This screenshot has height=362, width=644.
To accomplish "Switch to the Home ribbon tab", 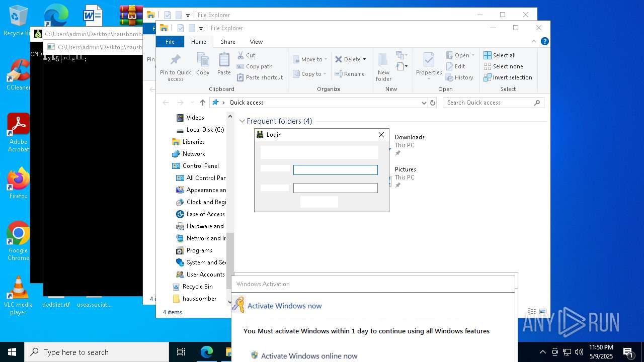I will (199, 42).
